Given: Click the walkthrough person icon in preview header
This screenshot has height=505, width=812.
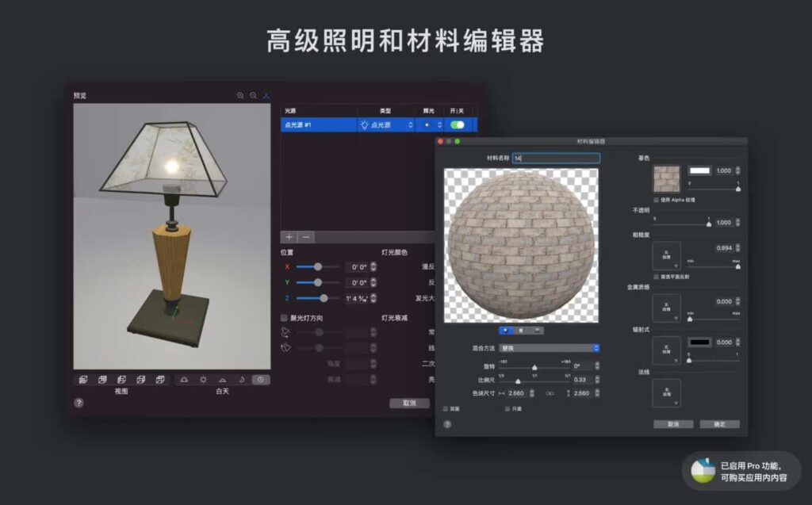Looking at the screenshot, I should tap(266, 95).
